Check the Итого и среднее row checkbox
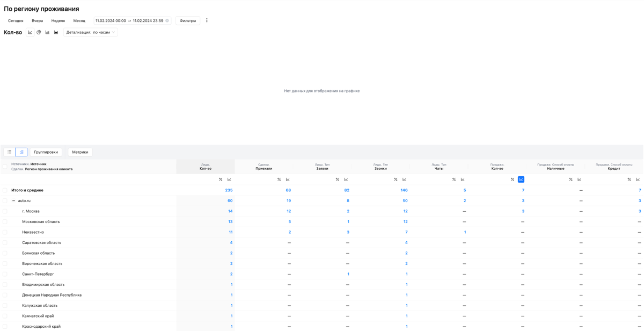 [5, 190]
